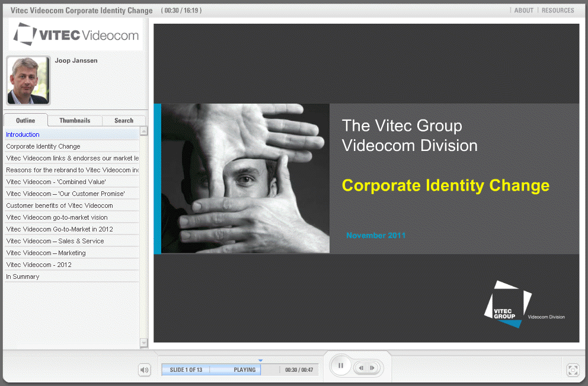Jump to Corporate Identity Change slide
The height and width of the screenshot is (386, 588).
pyautogui.click(x=72, y=146)
